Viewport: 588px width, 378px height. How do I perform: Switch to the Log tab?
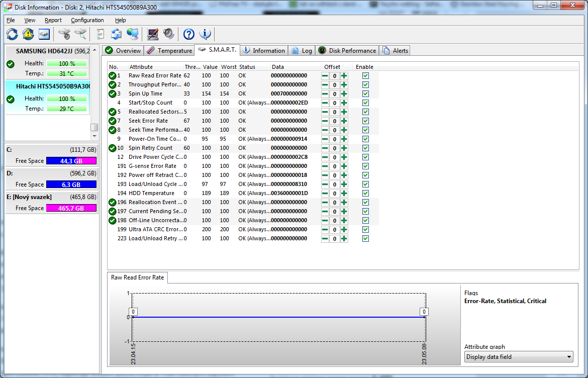pyautogui.click(x=302, y=51)
